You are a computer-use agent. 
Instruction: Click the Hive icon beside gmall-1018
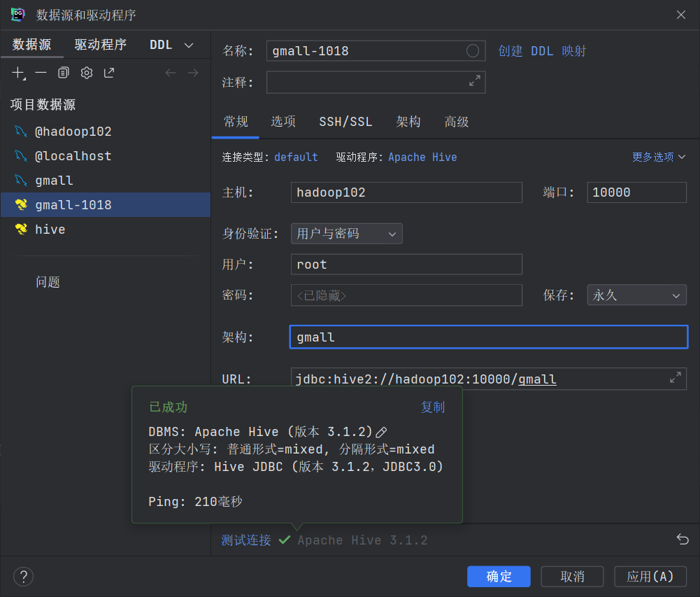[21, 204]
